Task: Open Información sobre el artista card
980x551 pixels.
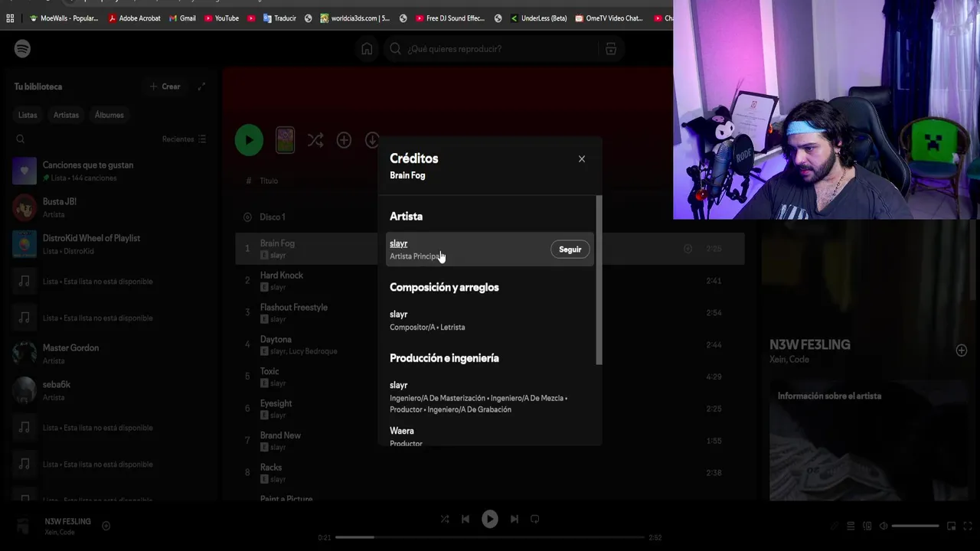Action: coord(867,442)
